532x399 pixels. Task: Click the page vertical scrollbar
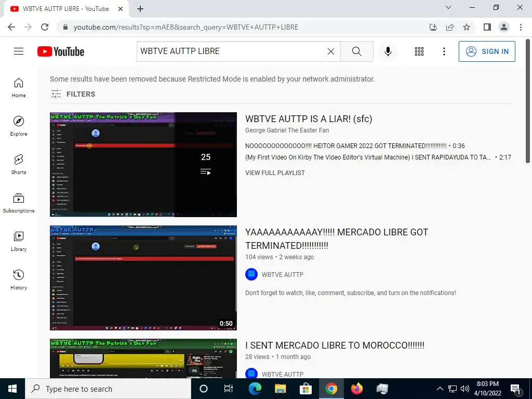coord(528,102)
